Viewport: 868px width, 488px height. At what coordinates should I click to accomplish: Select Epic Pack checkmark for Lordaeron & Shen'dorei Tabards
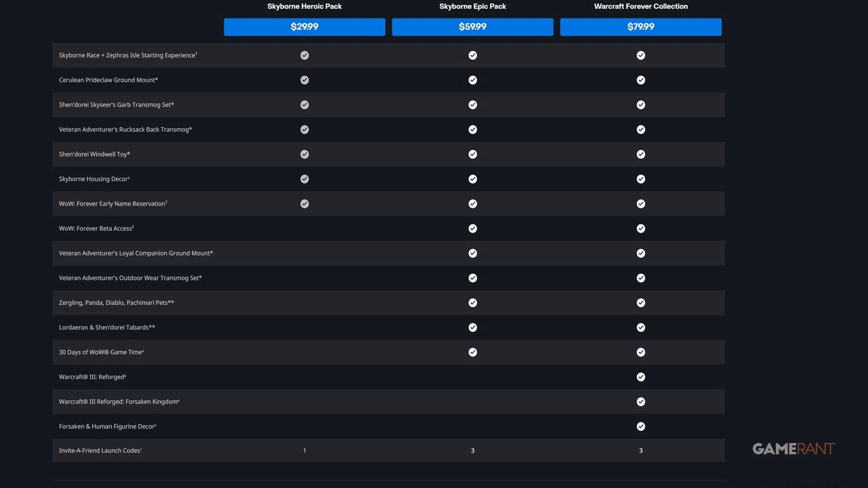[x=473, y=327]
